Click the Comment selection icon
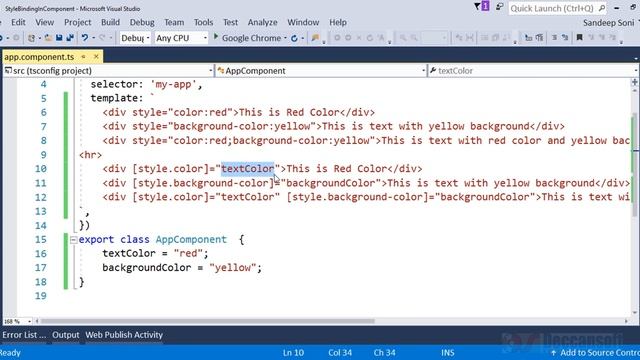This screenshot has width=640, height=360. tap(554, 38)
